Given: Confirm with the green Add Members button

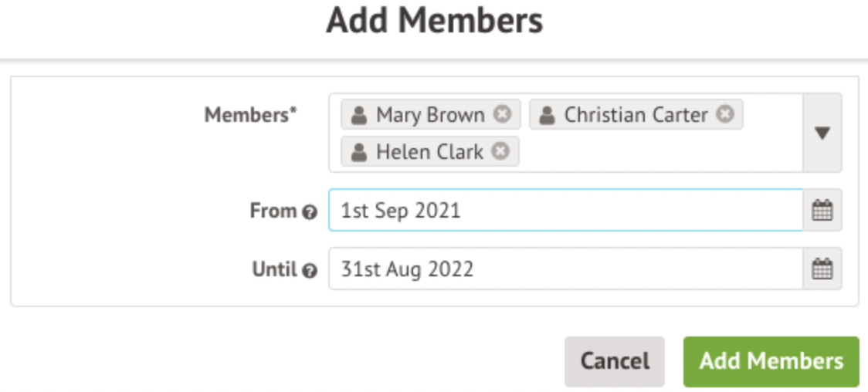Looking at the screenshot, I should point(771,361).
